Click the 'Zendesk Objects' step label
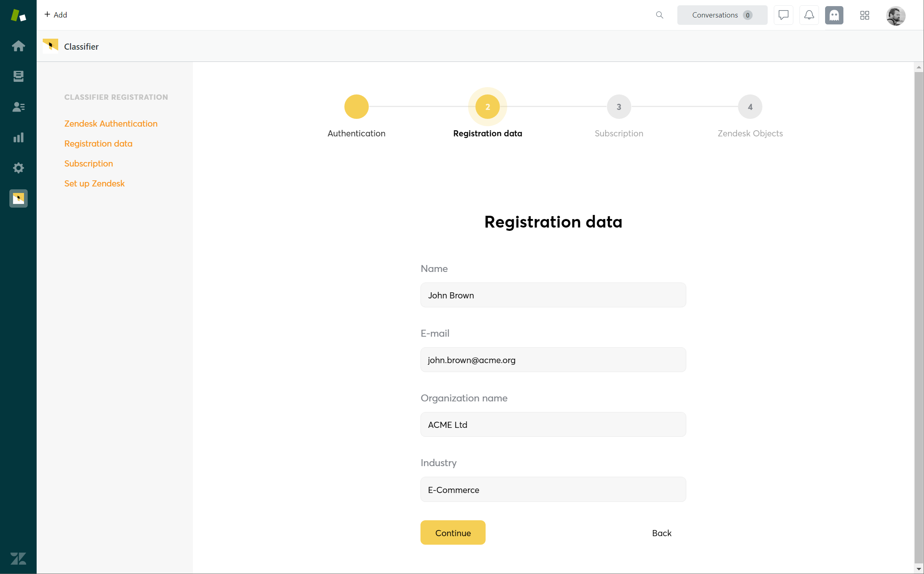Viewport: 924px width, 574px height. (x=750, y=133)
